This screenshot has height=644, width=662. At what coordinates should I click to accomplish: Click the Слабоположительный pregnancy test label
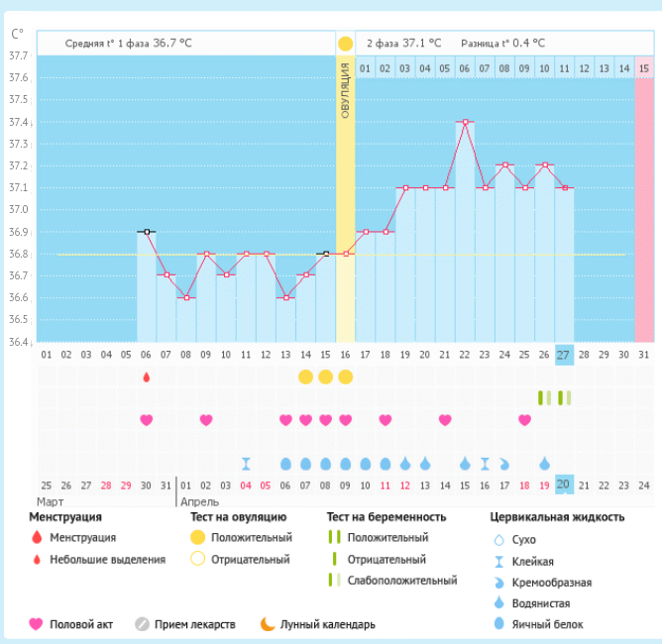pos(401,581)
